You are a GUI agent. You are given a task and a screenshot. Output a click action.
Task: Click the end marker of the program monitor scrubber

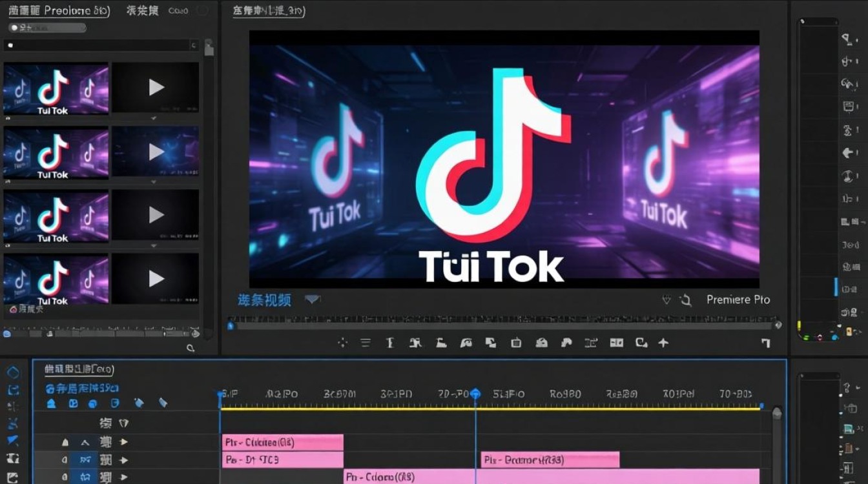(778, 325)
